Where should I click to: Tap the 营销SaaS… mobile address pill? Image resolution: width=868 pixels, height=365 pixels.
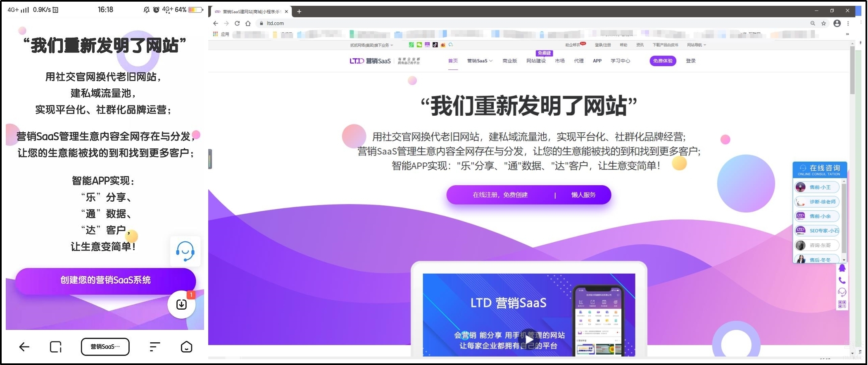pos(105,347)
